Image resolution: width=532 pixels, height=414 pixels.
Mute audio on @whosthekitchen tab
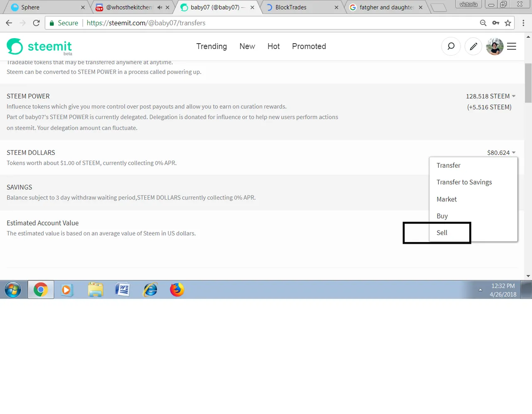pyautogui.click(x=160, y=7)
